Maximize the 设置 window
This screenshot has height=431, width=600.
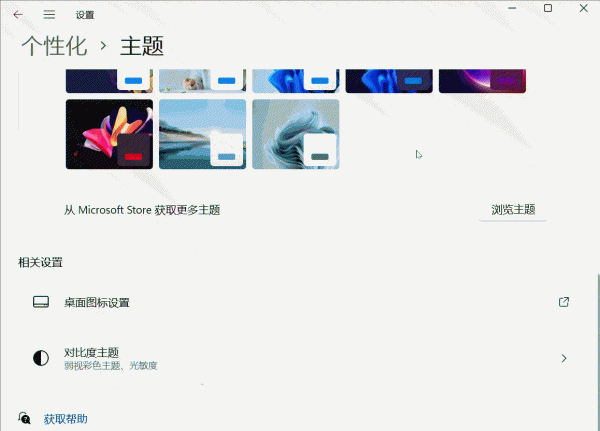(548, 8)
